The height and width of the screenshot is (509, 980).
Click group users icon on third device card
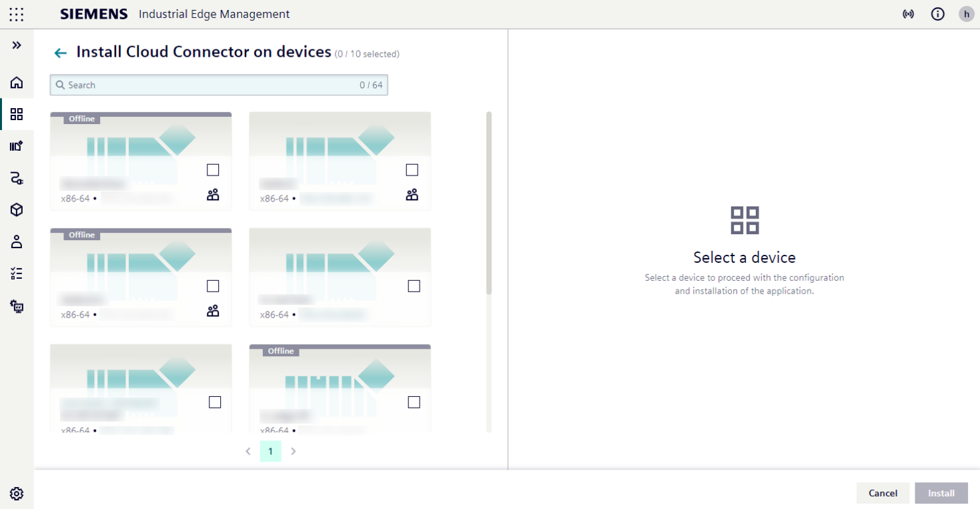tap(213, 311)
